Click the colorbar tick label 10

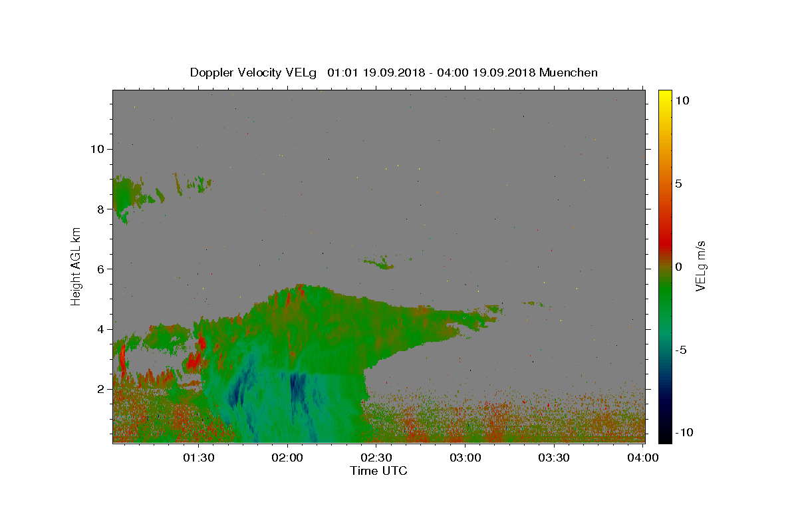coord(682,100)
